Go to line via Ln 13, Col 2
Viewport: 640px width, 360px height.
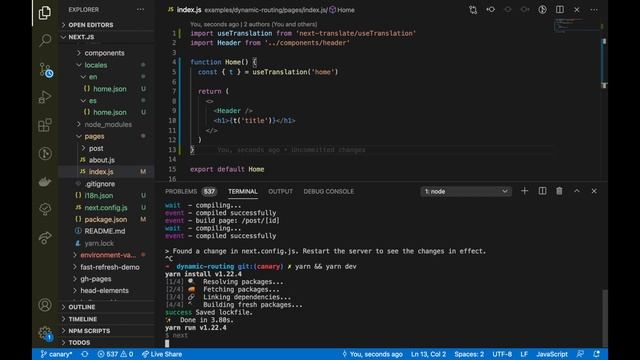[x=428, y=354]
